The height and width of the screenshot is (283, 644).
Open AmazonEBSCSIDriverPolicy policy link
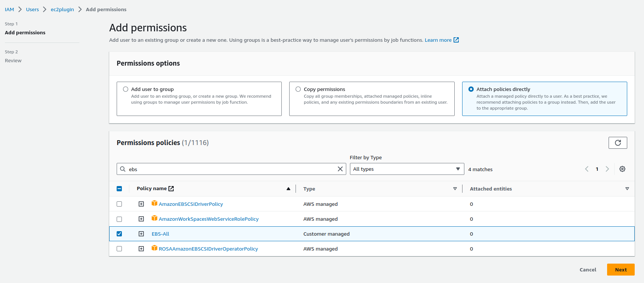191,204
